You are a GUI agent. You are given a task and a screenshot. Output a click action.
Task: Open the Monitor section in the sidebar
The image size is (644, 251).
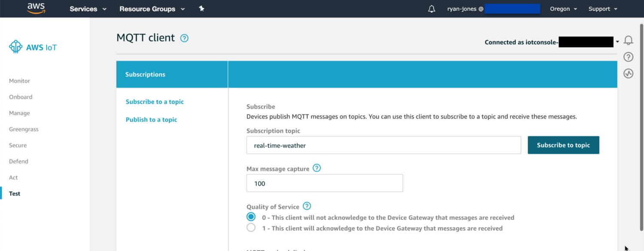[20, 81]
